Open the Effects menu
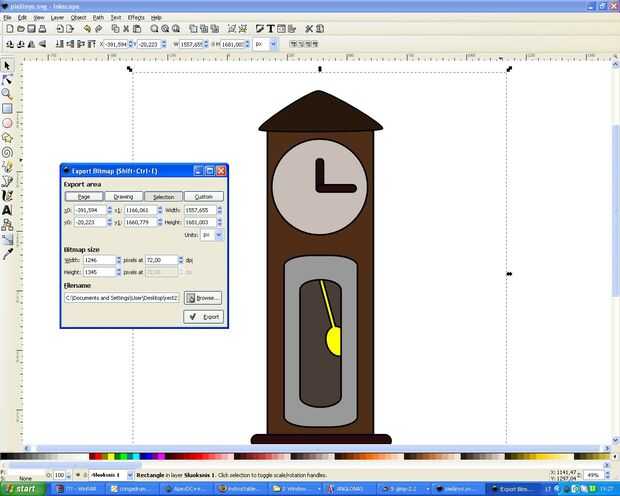This screenshot has width=620, height=496. (136, 18)
